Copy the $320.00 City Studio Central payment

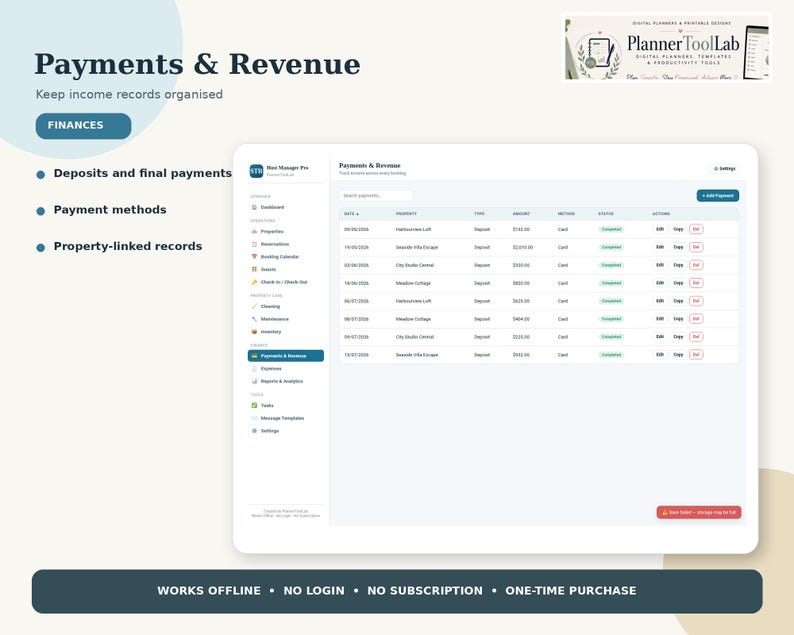click(678, 265)
